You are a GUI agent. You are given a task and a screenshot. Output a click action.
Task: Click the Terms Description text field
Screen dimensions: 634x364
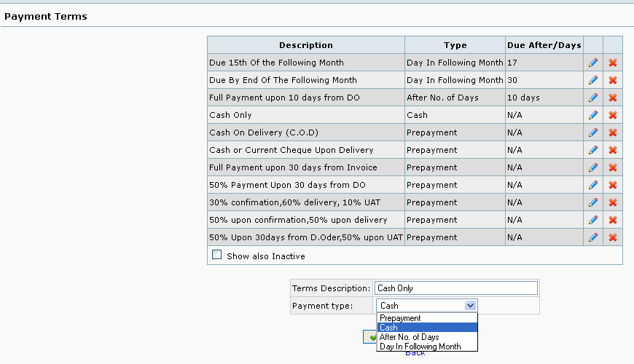pos(456,288)
